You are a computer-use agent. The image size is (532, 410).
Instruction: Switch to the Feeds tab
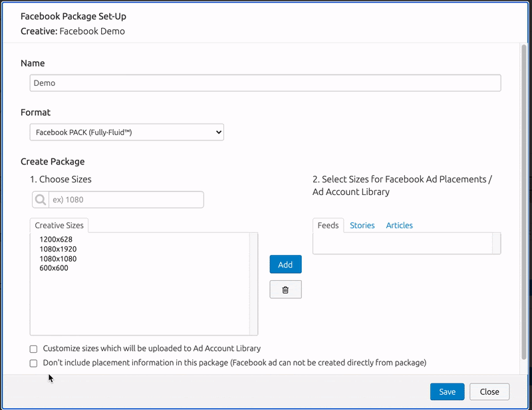pos(328,225)
